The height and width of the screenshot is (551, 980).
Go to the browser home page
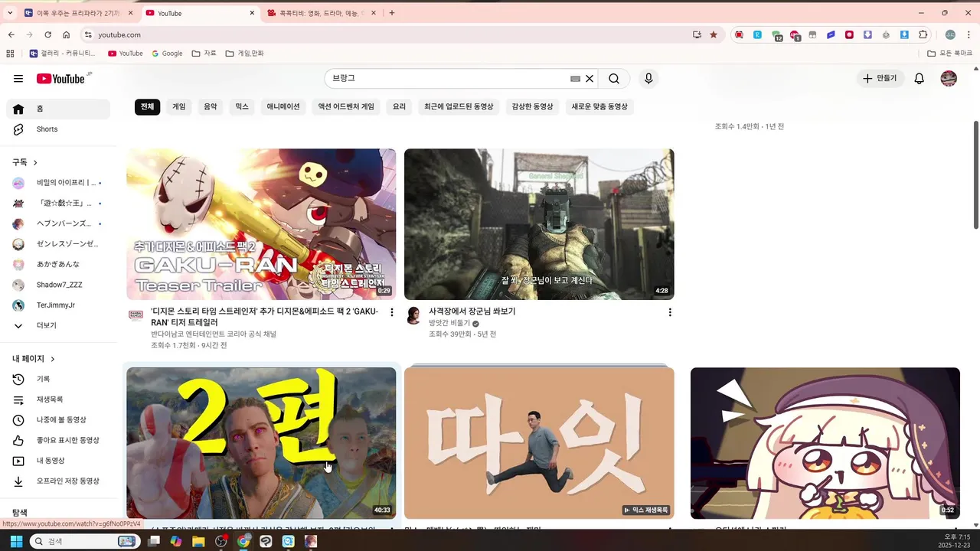point(67,34)
